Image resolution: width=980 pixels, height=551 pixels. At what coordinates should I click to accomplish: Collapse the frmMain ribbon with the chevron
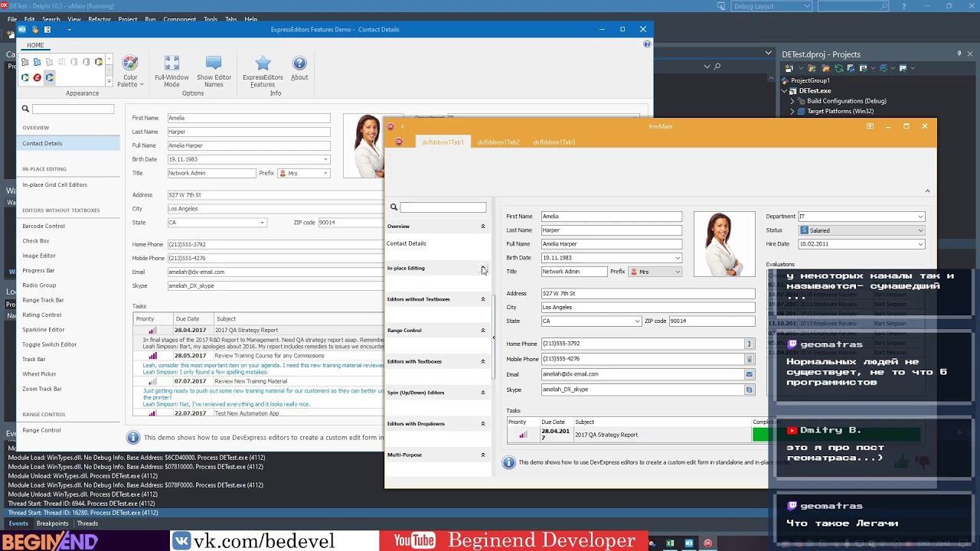927,191
